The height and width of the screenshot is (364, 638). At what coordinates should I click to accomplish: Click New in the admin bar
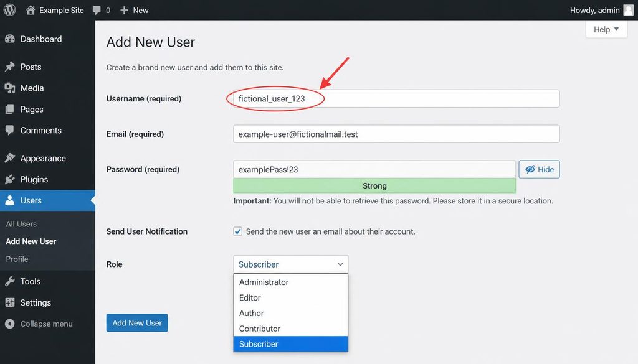tap(140, 10)
